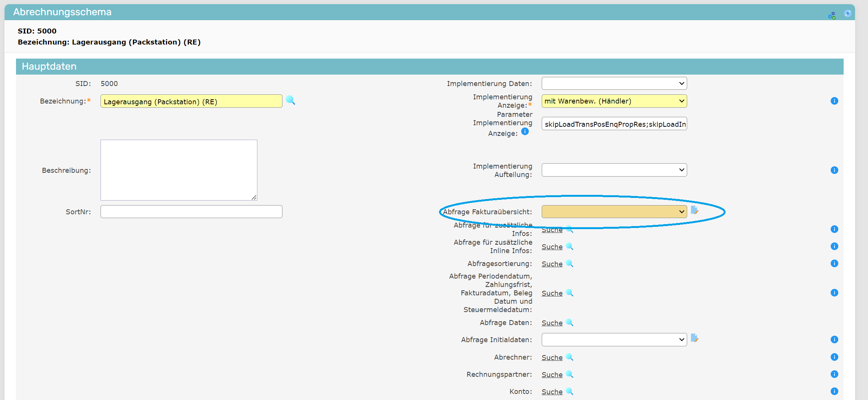The image size is (868, 400).
Task: Click magnifier icon beside Bezeichnung field
Action: [290, 100]
